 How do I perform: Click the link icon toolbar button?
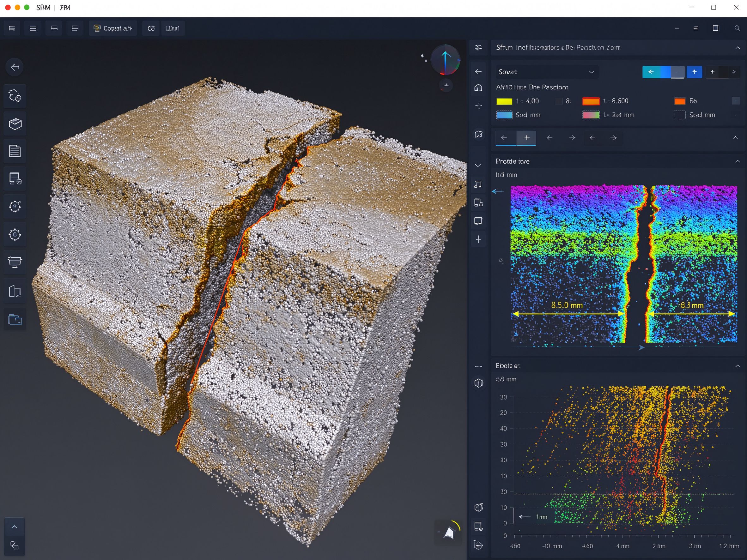151,28
